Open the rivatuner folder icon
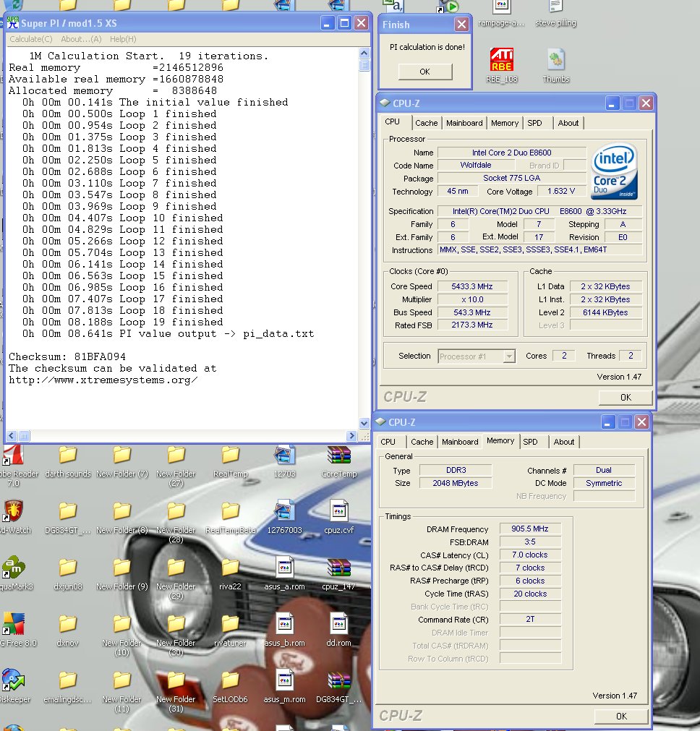 (230, 624)
